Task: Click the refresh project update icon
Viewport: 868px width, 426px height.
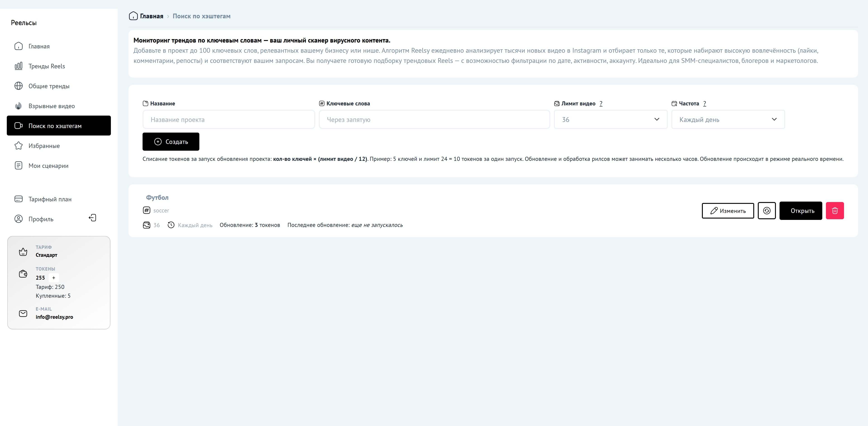Action: pyautogui.click(x=767, y=211)
